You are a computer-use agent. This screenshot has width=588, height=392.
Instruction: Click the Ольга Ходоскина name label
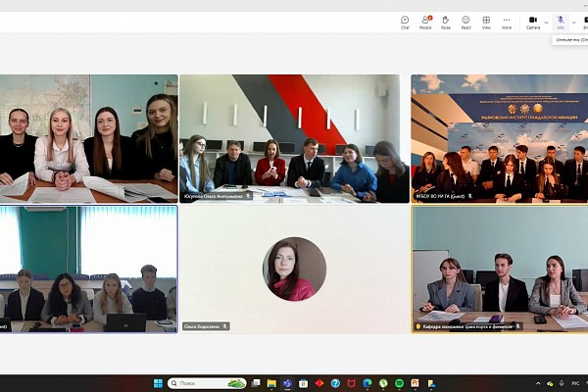point(201,326)
